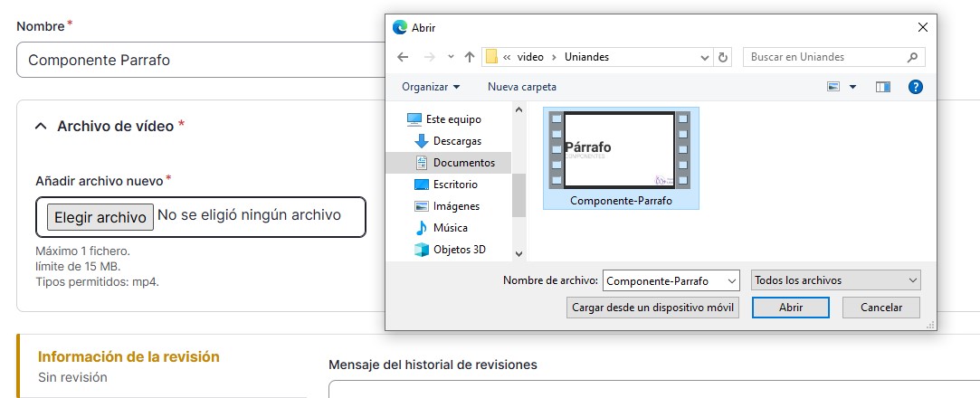Expand the address path history dropdown
The height and width of the screenshot is (398, 980).
pos(705,57)
